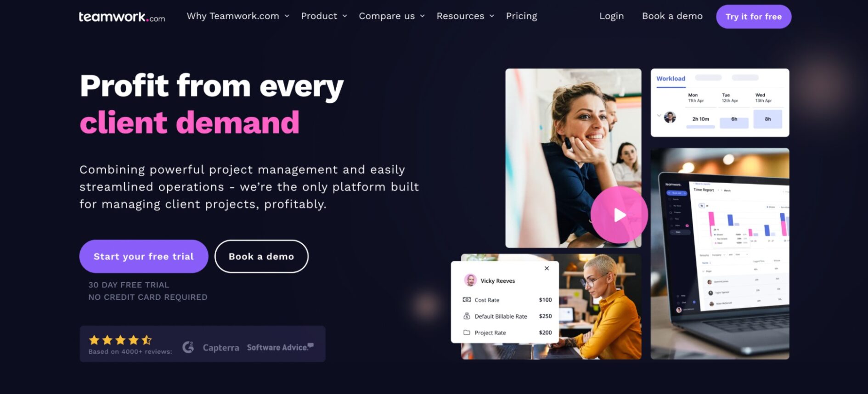Screen dimensions: 868x394
Task: Go to the Pricing page
Action: (521, 16)
